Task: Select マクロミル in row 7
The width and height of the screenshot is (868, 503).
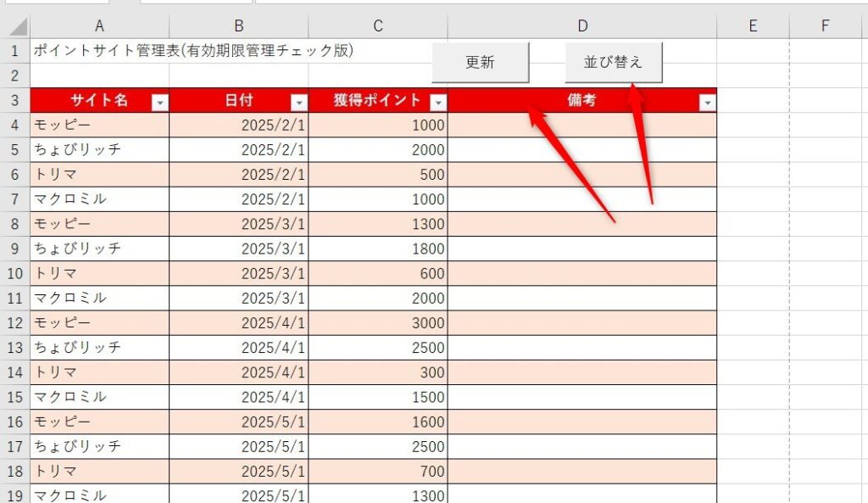Action: 100,199
